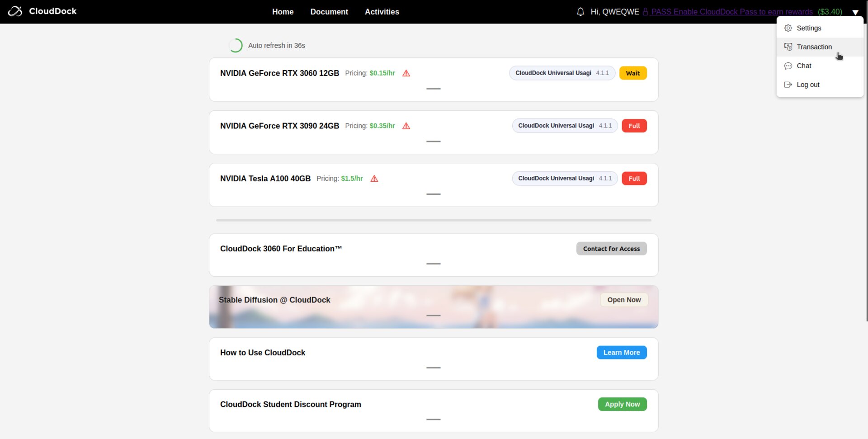This screenshot has width=868, height=439.
Task: Open Settings from the user menu
Action: [808, 28]
